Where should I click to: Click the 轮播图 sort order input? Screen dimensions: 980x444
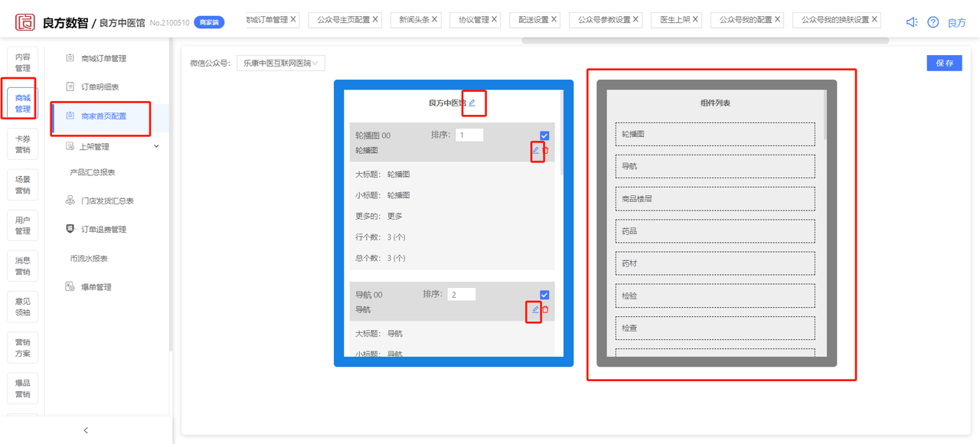point(469,135)
